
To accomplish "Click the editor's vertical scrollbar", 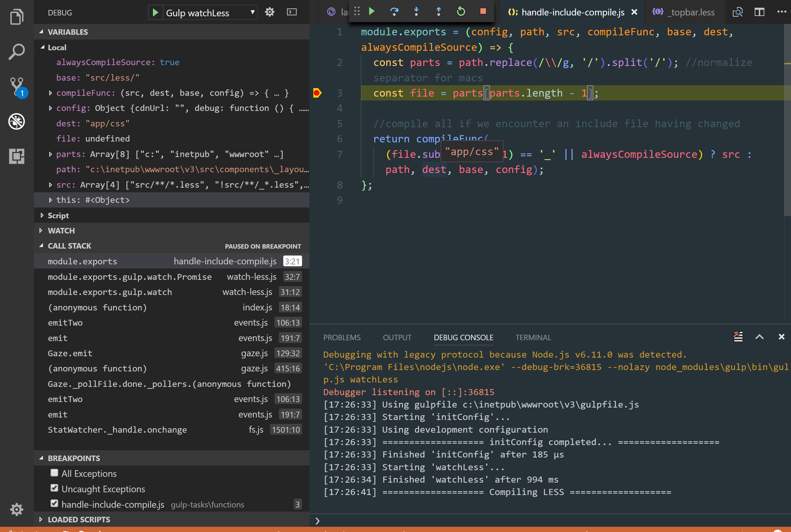I will pyautogui.click(x=787, y=136).
